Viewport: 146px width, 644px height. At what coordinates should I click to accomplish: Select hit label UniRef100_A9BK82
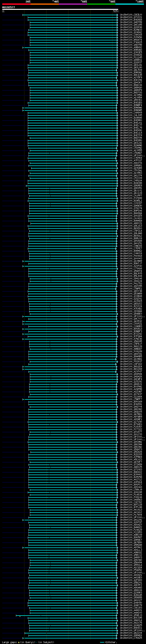[x=131, y=48]
